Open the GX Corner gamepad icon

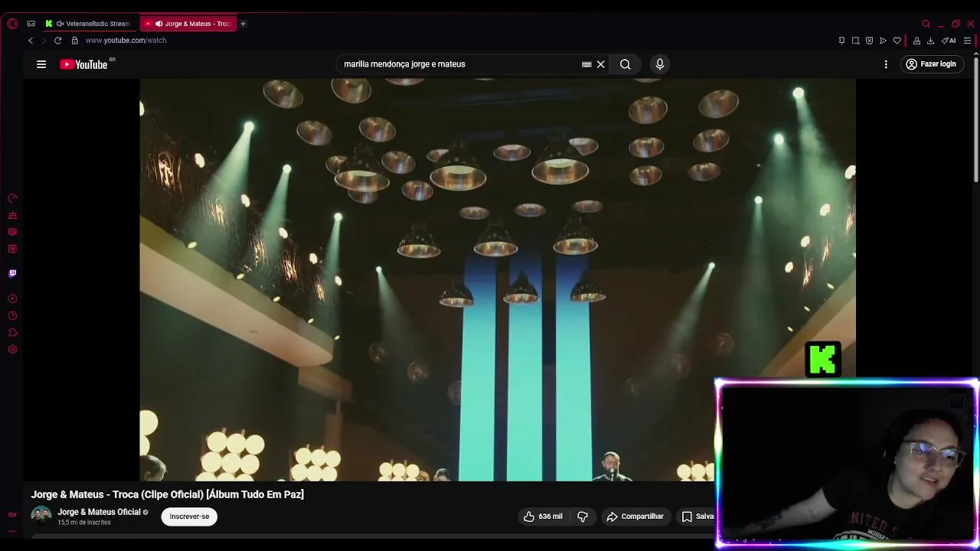[x=31, y=24]
